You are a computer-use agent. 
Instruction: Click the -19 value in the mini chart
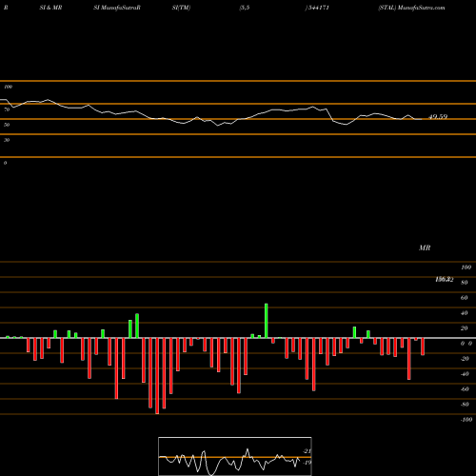point(307,463)
